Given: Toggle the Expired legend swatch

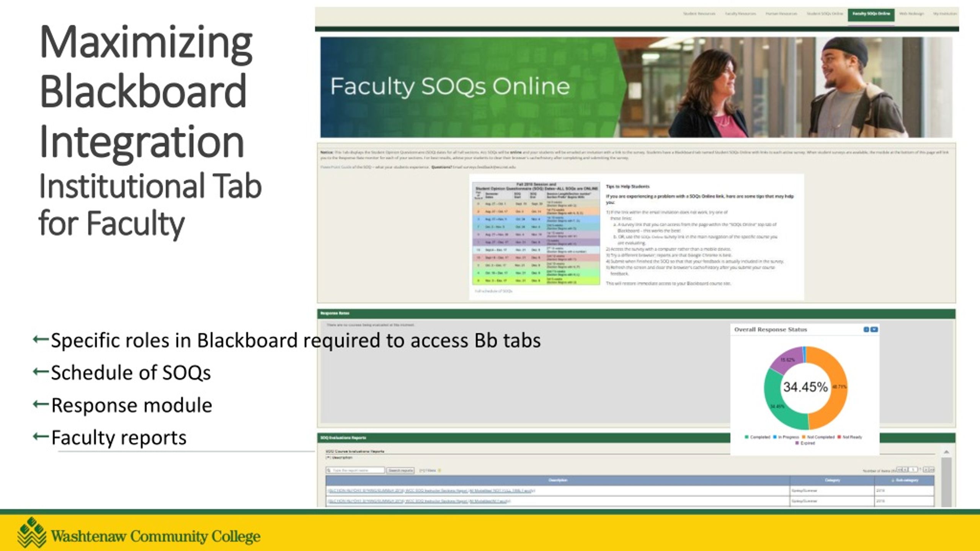Looking at the screenshot, I should click(797, 443).
